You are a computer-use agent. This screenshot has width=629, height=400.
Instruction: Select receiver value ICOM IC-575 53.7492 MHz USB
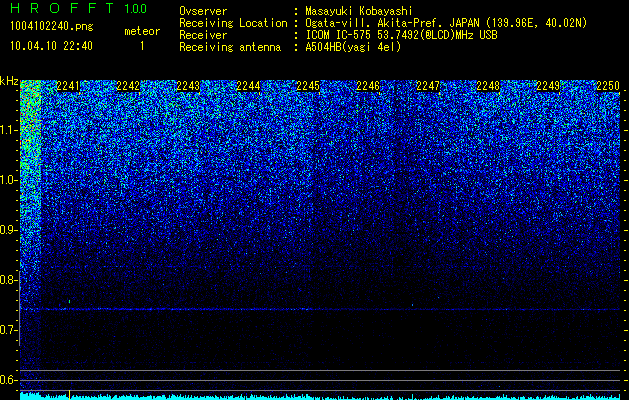[x=401, y=35]
